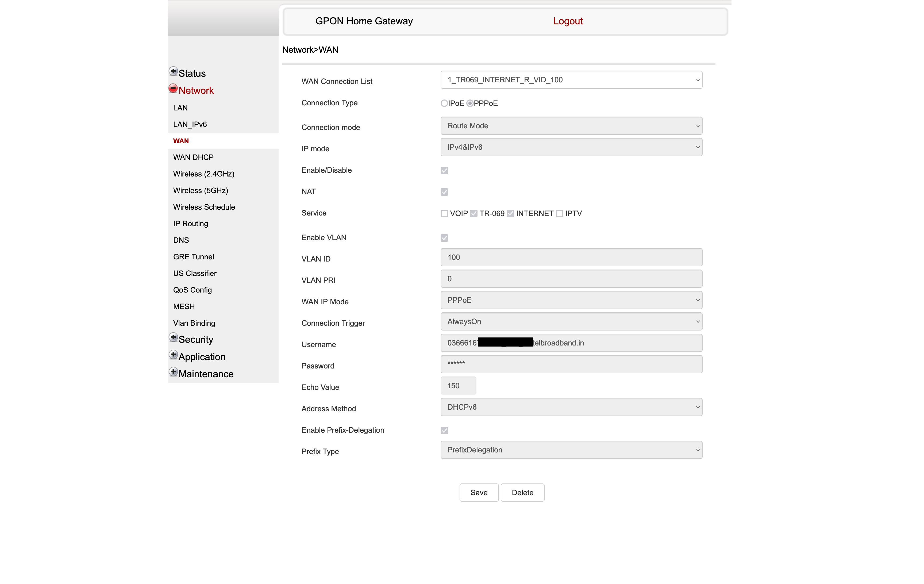
Task: Toggle Enable Prefix-Delegation checkbox
Action: (x=444, y=431)
